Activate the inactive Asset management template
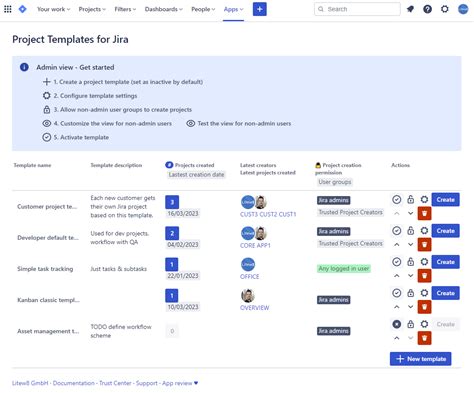The height and width of the screenshot is (393, 474). click(397, 324)
